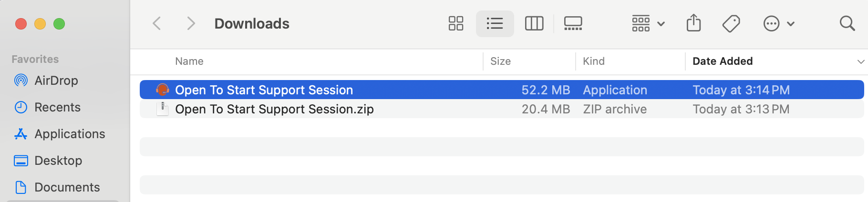
Task: Switch to list view
Action: [x=495, y=23]
